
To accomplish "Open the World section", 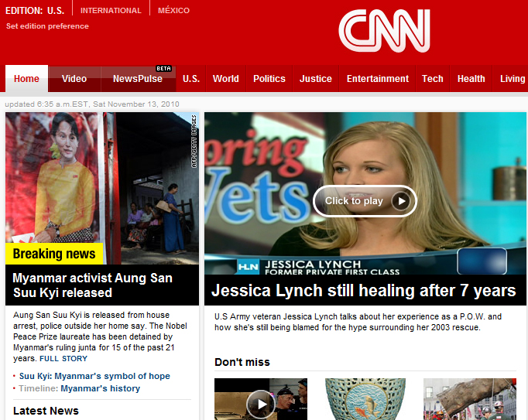I will tap(226, 79).
